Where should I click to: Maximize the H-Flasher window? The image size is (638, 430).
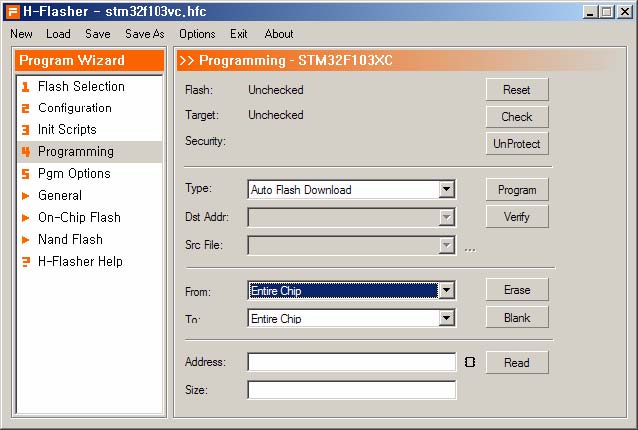pyautogui.click(x=607, y=12)
